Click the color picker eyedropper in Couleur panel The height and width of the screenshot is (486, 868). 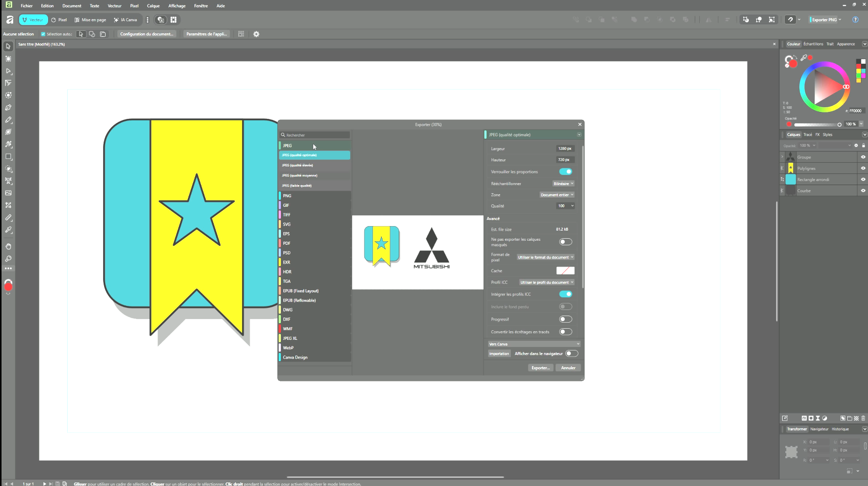point(803,58)
